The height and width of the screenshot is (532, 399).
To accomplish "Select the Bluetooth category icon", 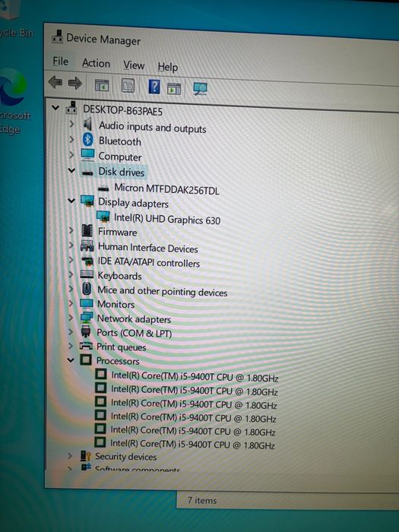I will 88,139.
